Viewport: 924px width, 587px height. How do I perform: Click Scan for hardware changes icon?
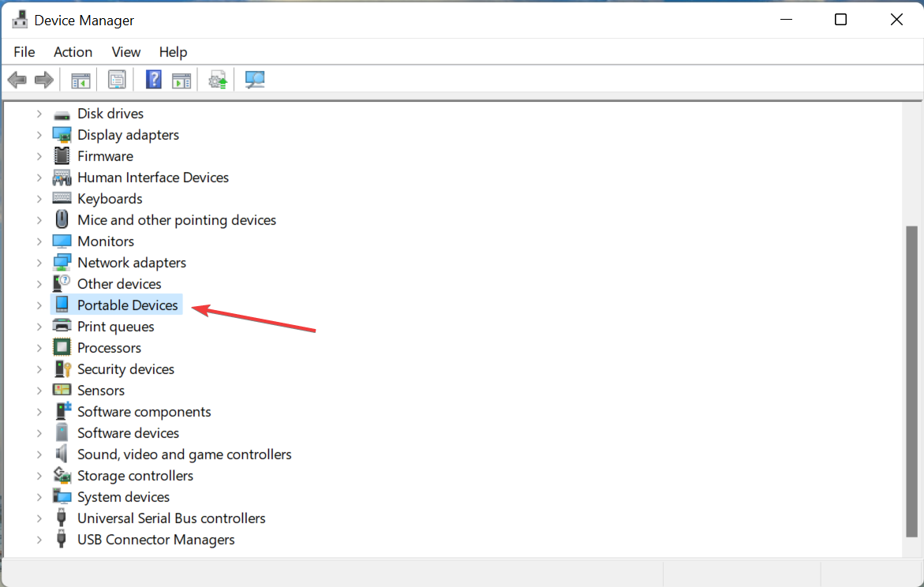(255, 80)
